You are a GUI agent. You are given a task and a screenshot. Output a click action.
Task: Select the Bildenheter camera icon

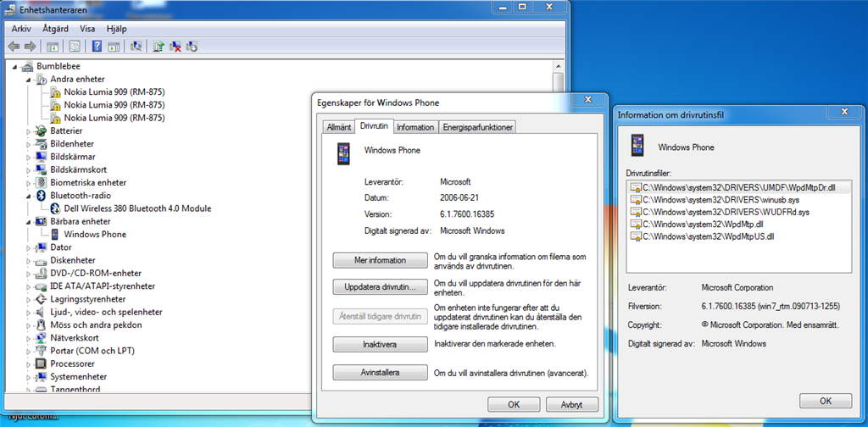(42, 144)
